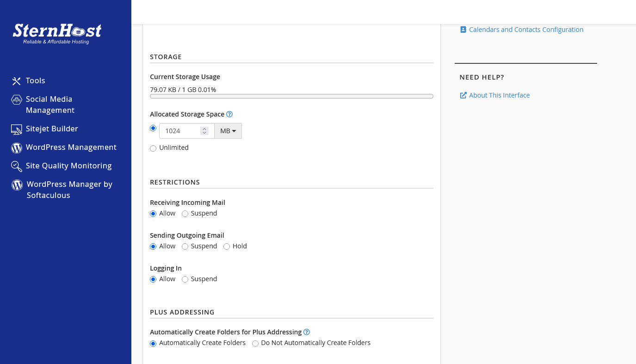Image resolution: width=636 pixels, height=364 pixels.
Task: Choose Hold for Sending Outgoing Email
Action: pos(227,247)
